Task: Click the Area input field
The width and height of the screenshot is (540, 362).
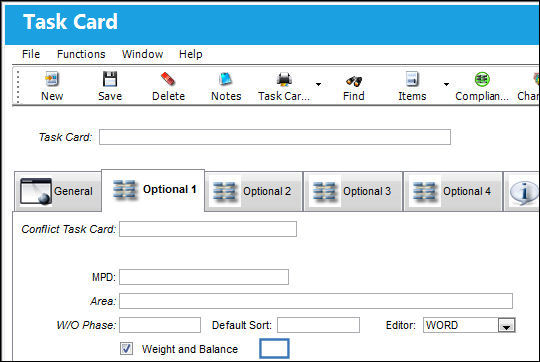Action: click(x=316, y=301)
